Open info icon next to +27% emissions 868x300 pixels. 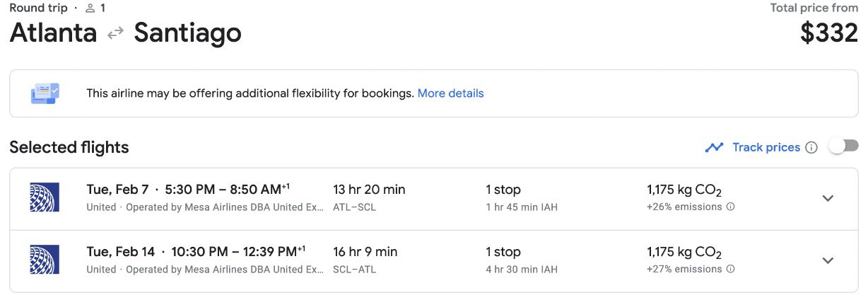coord(731,269)
